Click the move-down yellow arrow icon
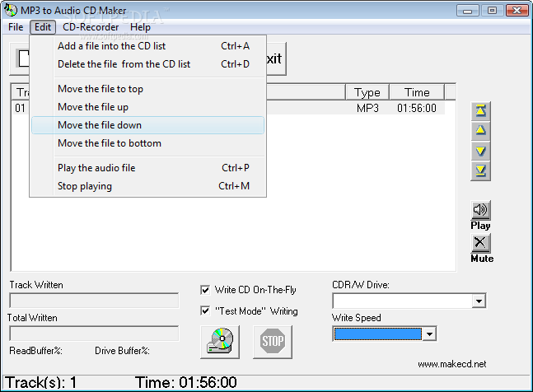This screenshot has height=392, width=533. tap(480, 151)
